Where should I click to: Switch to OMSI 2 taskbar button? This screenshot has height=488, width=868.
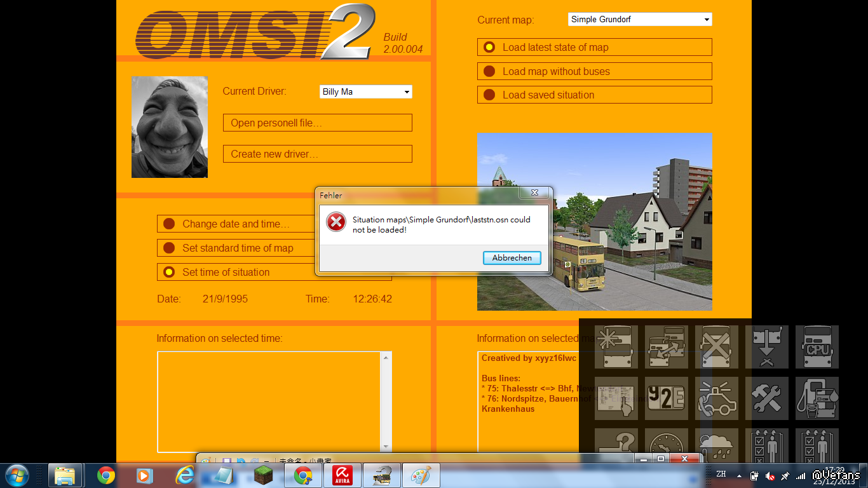point(383,475)
